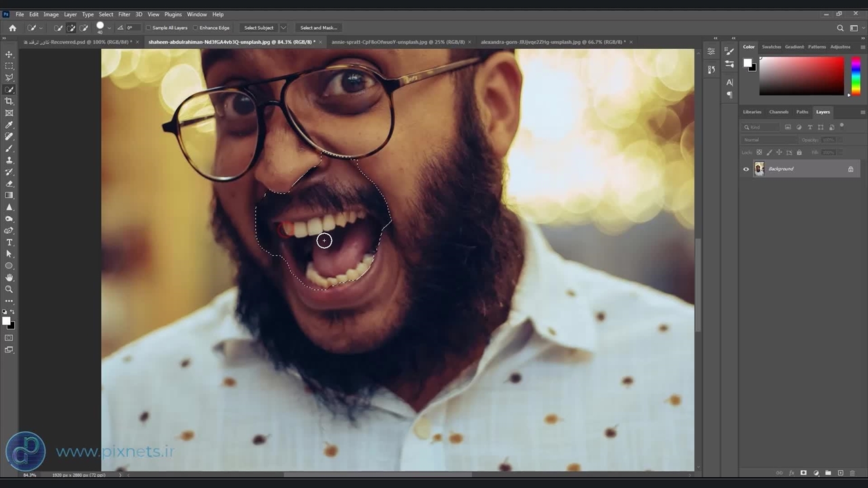Expand the Select Subject dropdown arrow
Image resolution: width=868 pixels, height=488 pixels.
(x=283, y=28)
